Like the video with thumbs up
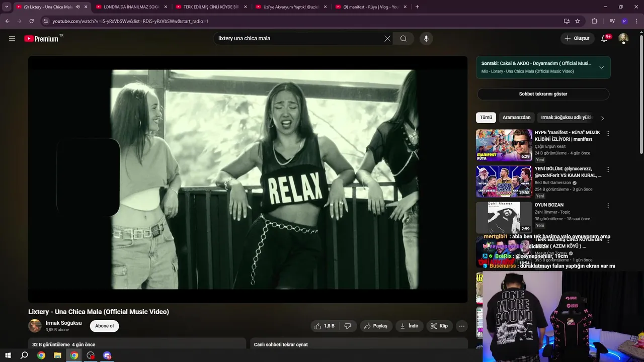The image size is (644, 362). click(325, 326)
